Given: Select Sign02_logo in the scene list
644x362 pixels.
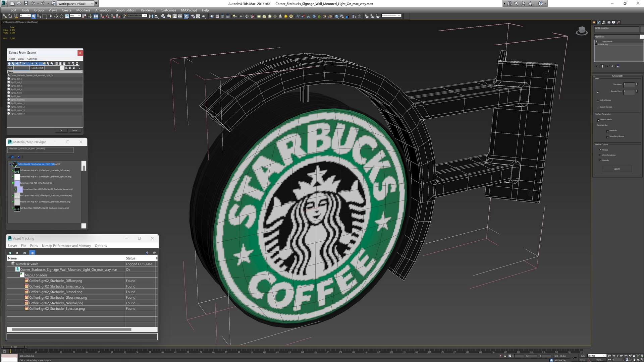Looking at the screenshot, I should pos(45,96).
